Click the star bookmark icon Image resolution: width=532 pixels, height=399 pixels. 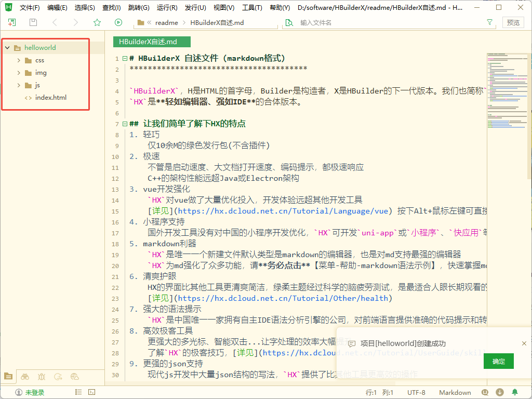coord(97,22)
